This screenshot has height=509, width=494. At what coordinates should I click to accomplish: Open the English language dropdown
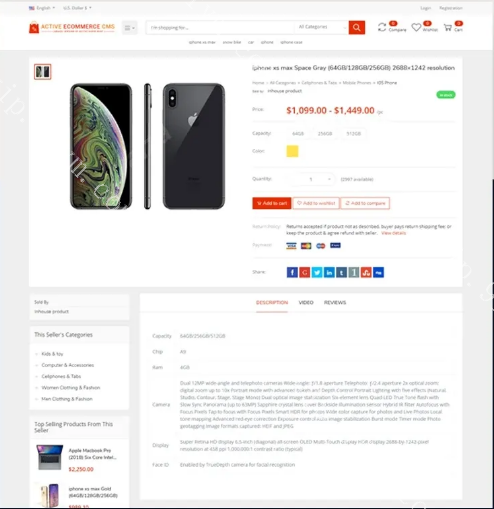coord(42,8)
